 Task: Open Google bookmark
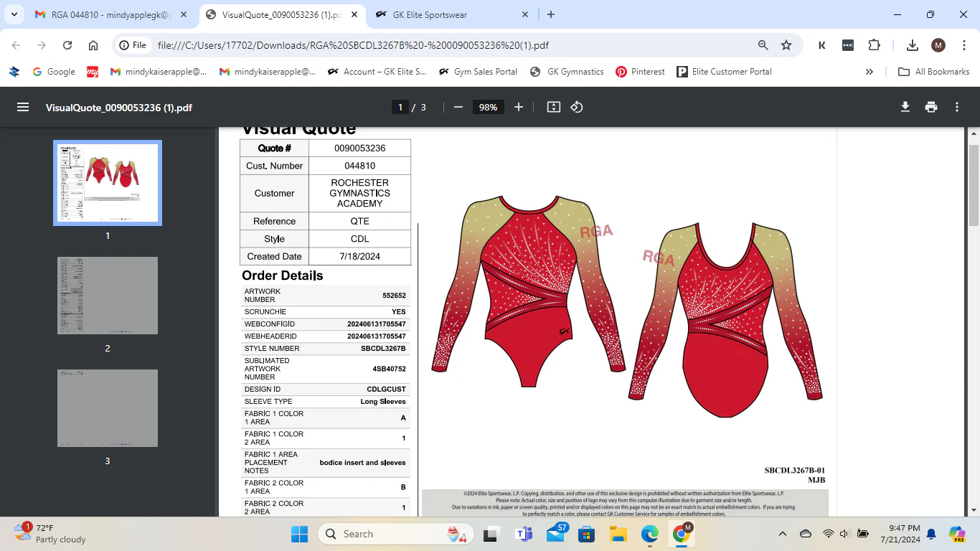tap(54, 72)
